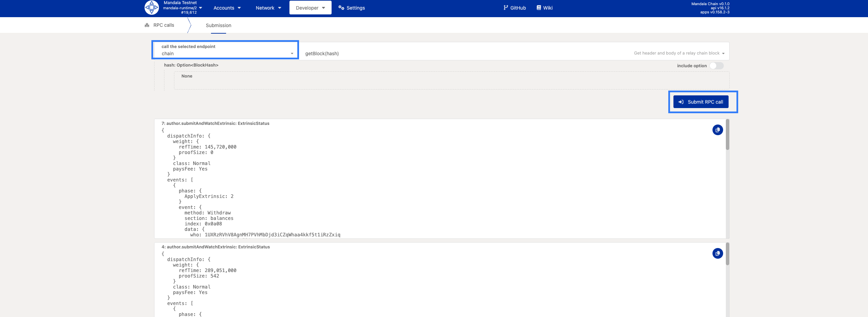This screenshot has height=317, width=868.
Task: Click the GitHub branch icon
Action: [x=506, y=8]
